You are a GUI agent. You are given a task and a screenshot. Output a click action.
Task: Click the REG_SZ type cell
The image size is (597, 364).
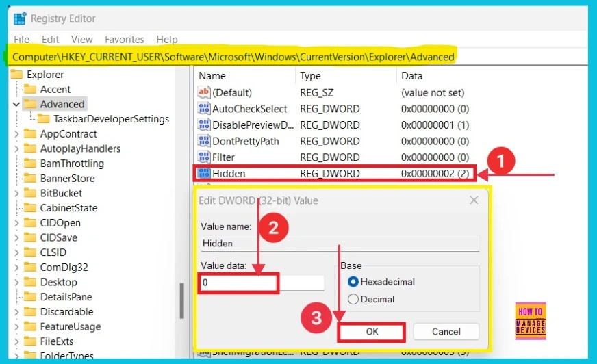317,92
